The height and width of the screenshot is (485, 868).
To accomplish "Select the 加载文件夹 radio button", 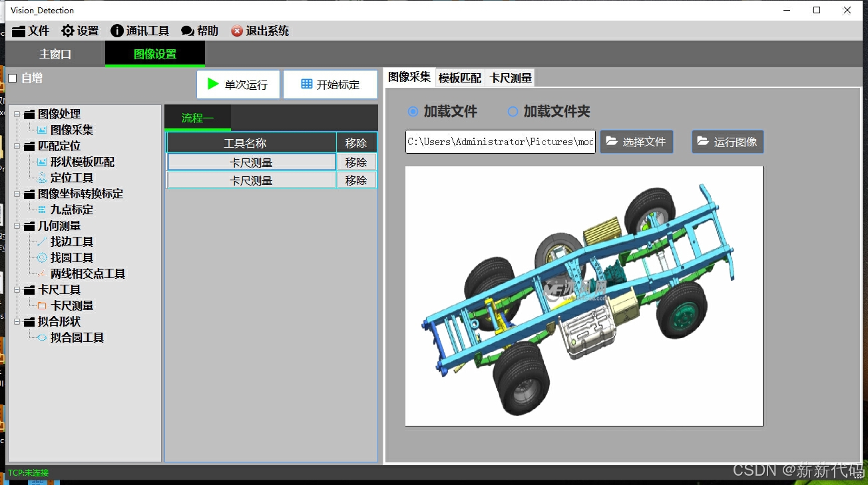I will click(x=513, y=111).
